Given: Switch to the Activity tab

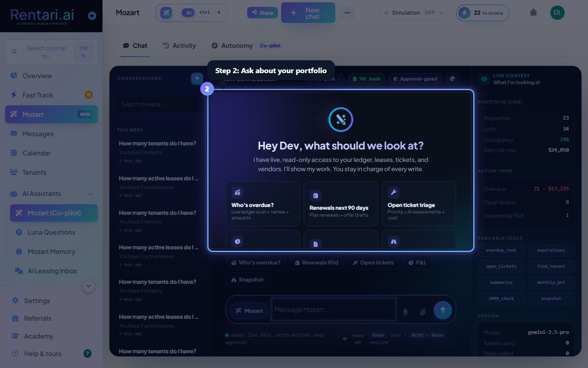Looking at the screenshot, I should tap(179, 46).
